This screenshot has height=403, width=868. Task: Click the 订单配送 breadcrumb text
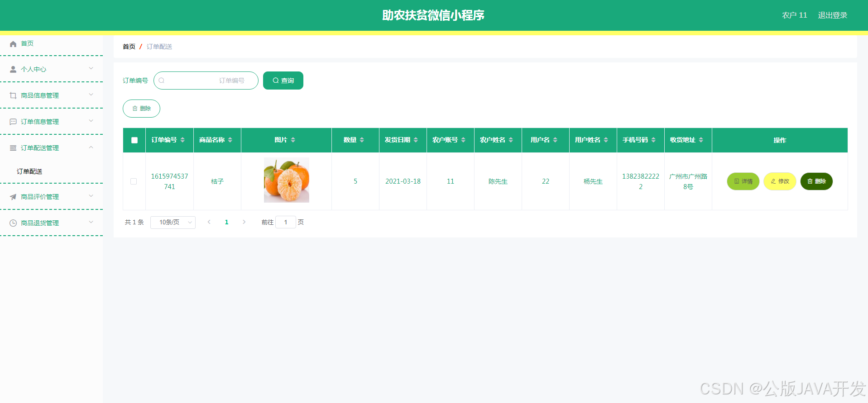coord(159,47)
